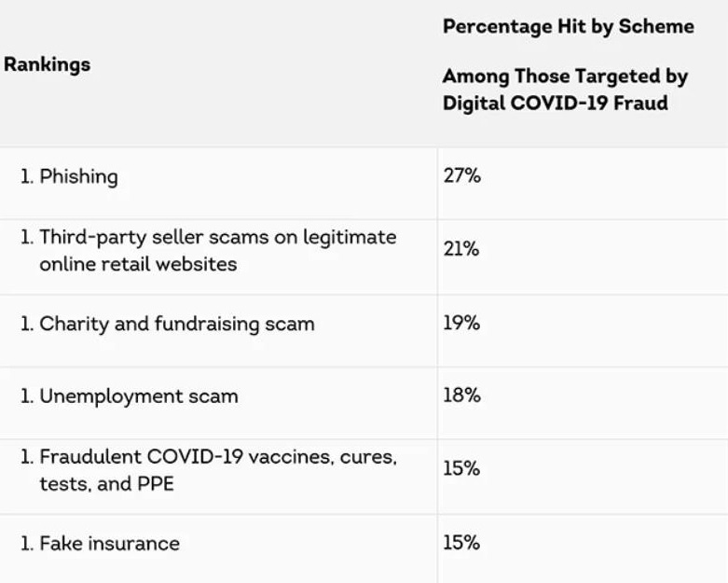The image size is (728, 583).
Task: Click the 18% Unemployment scam percentage
Action: click(x=461, y=396)
